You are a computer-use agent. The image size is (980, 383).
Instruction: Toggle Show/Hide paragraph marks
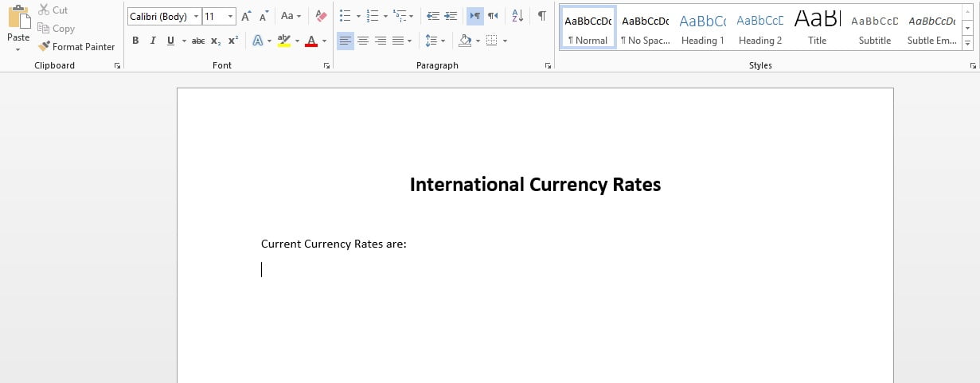click(542, 16)
